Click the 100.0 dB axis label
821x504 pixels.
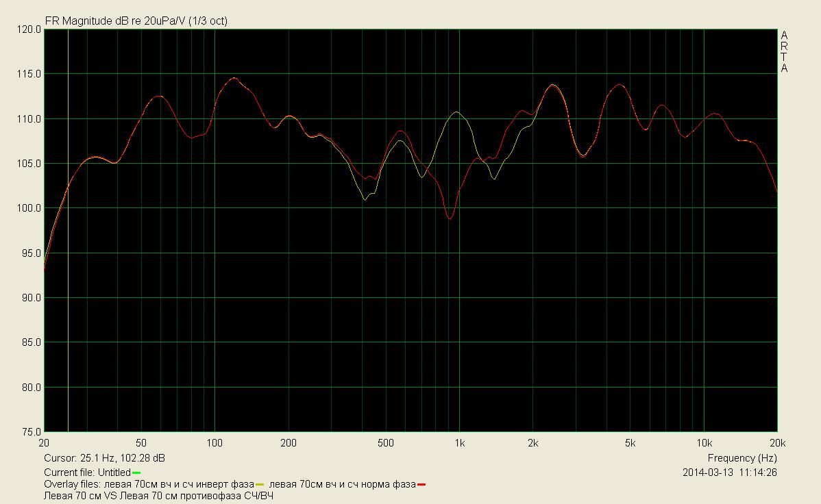(28, 209)
